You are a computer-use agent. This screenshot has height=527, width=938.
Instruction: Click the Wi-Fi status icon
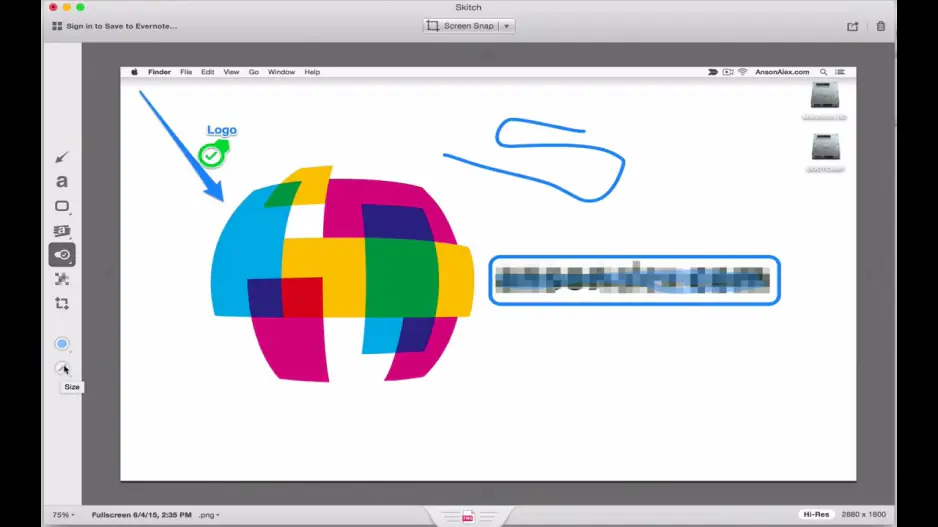[742, 72]
